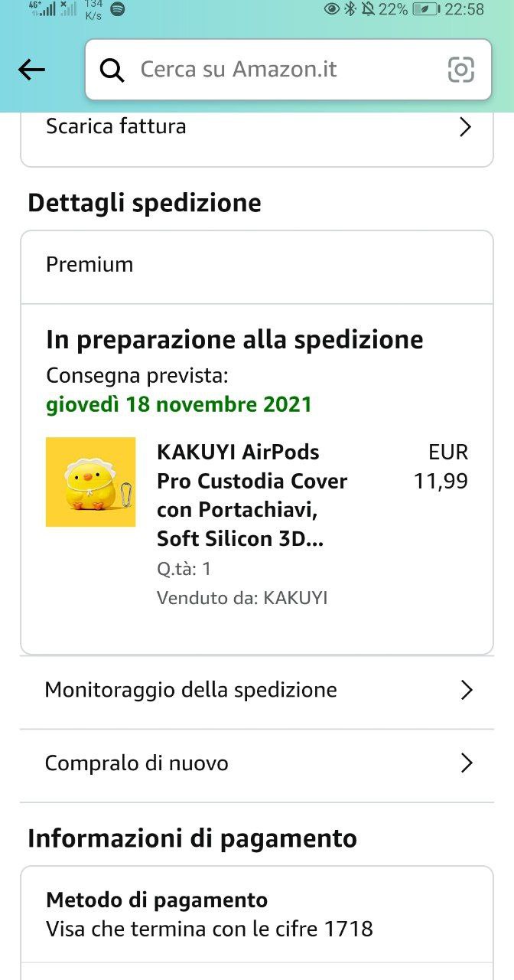The width and height of the screenshot is (514, 980).
Task: Tap Venduto da: KAKUYI seller text
Action: pos(242,598)
